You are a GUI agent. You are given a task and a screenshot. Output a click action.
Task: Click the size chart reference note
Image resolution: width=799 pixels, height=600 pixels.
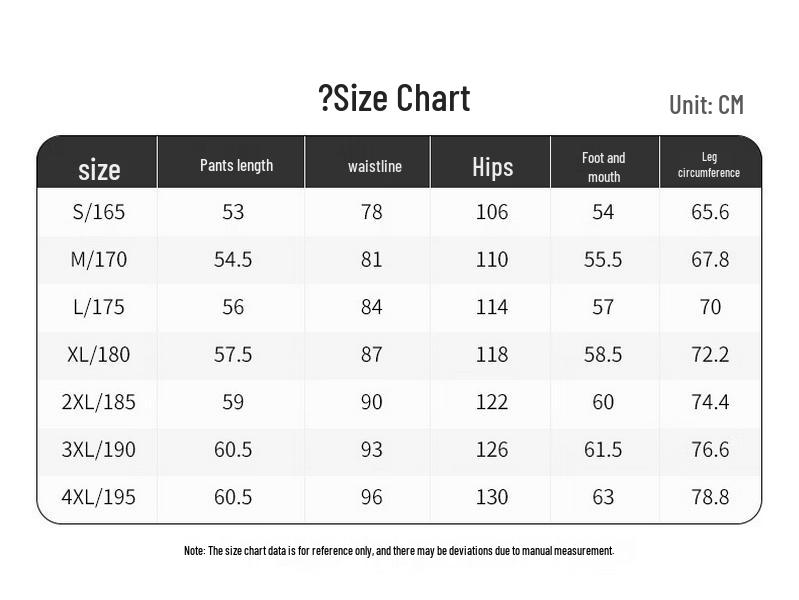[398, 551]
